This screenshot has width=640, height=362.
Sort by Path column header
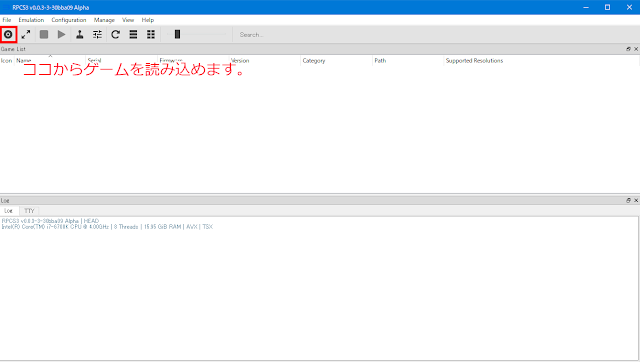(x=380, y=61)
